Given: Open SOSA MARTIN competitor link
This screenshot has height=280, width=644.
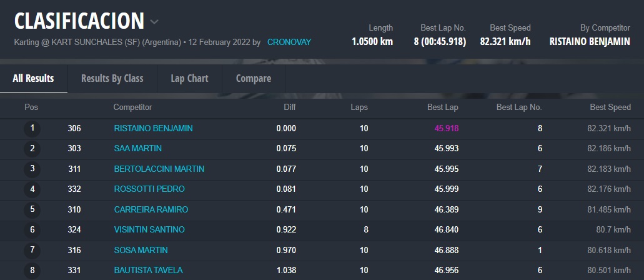Looking at the screenshot, I should pyautogui.click(x=141, y=250).
